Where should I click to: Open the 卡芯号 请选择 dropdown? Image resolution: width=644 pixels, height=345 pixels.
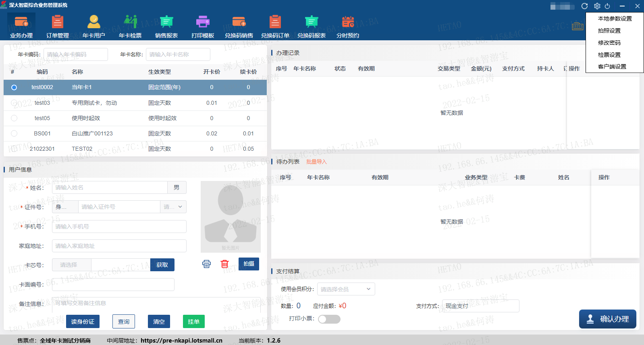(72, 265)
